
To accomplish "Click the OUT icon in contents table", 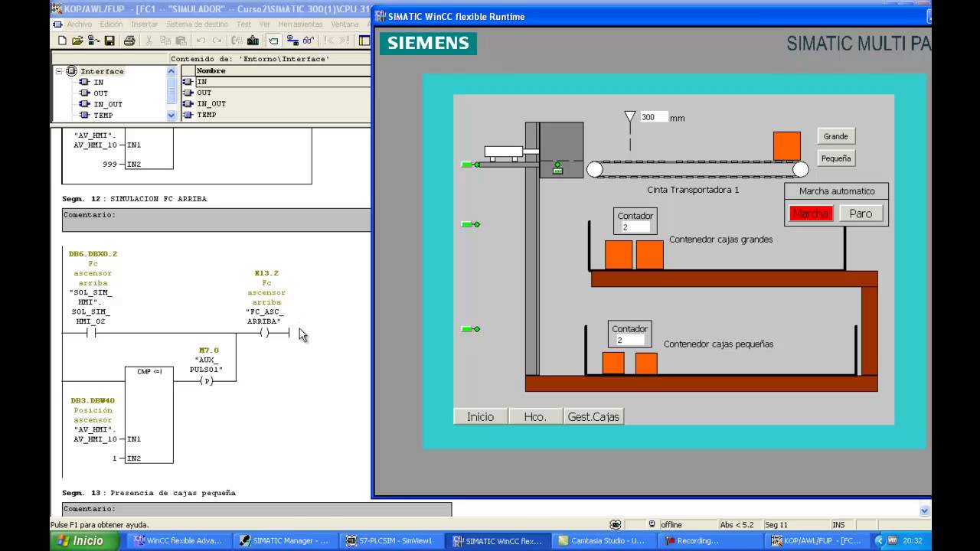I will [x=188, y=93].
